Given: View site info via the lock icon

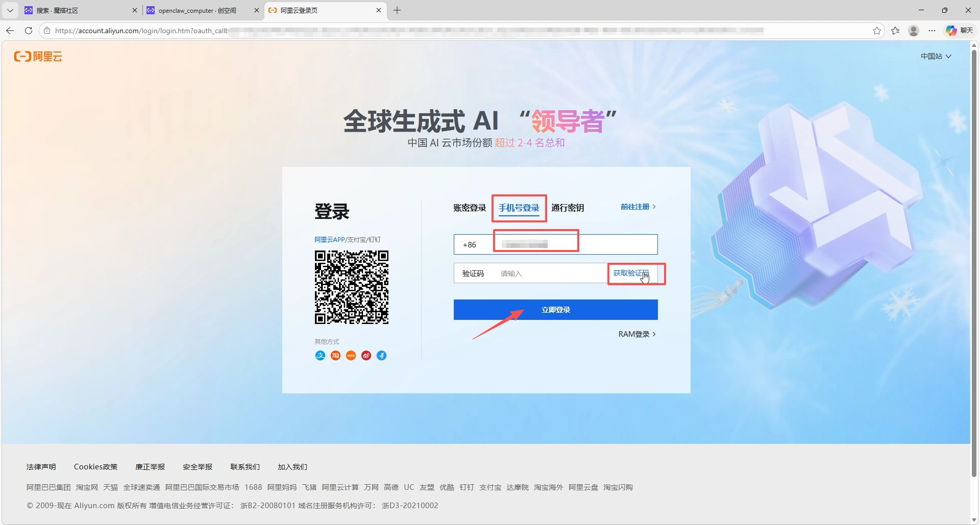Looking at the screenshot, I should (47, 31).
